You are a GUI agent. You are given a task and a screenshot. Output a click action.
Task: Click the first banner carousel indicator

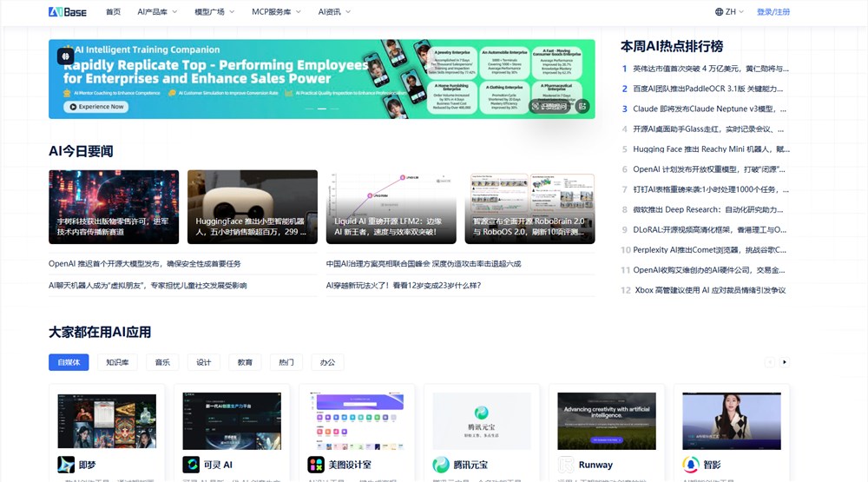(310, 109)
